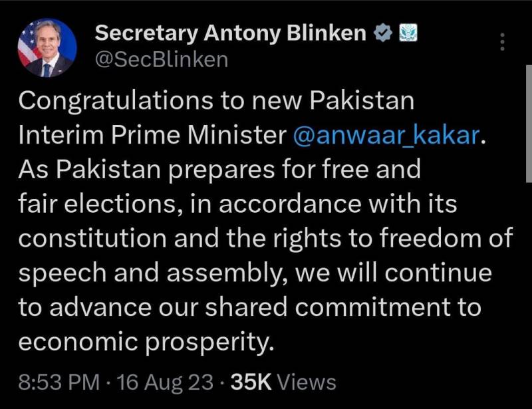This screenshot has width=532, height=409.
Task: Open the three-dot more options menu
Action: 503,42
